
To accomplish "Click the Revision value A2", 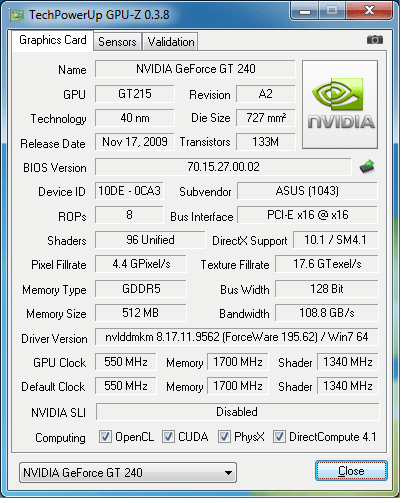I will [266, 94].
